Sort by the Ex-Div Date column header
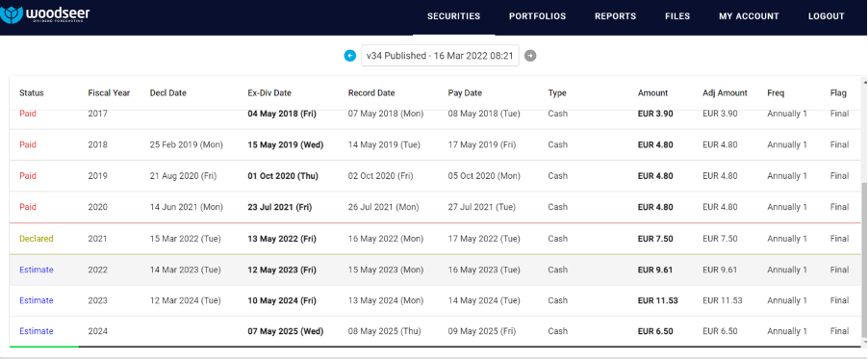This screenshot has height=360, width=868. point(269,93)
